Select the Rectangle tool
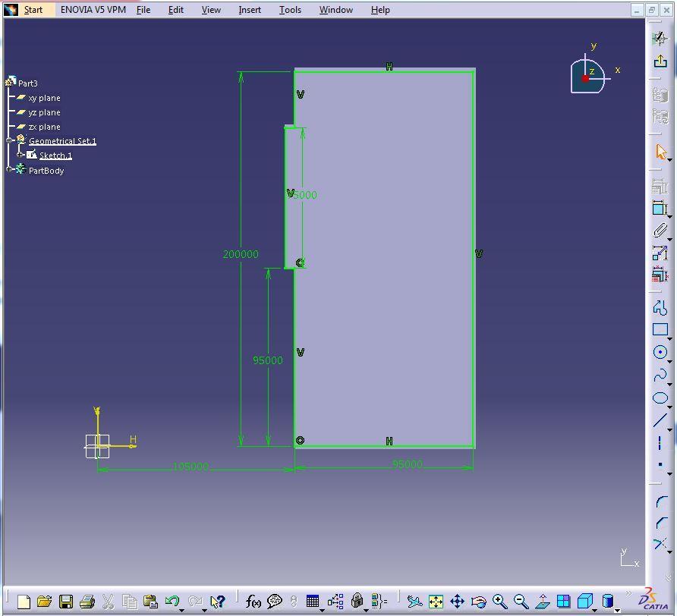Viewport: 677px width, 616px height. click(660, 329)
